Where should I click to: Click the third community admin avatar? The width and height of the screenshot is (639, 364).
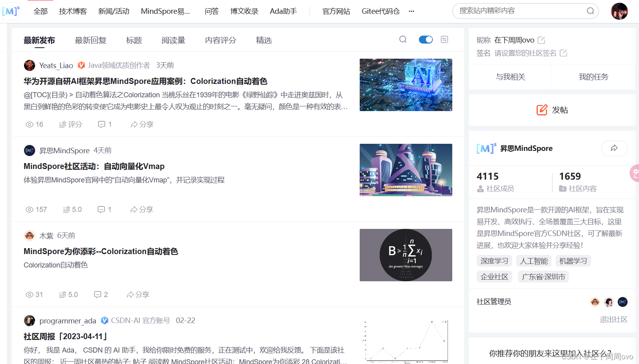pos(622,302)
